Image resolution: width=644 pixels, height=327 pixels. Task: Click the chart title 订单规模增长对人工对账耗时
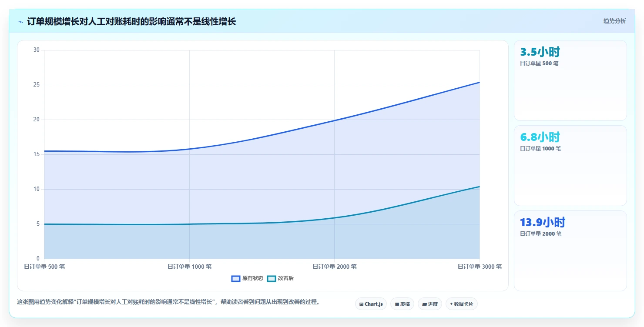[x=131, y=21]
